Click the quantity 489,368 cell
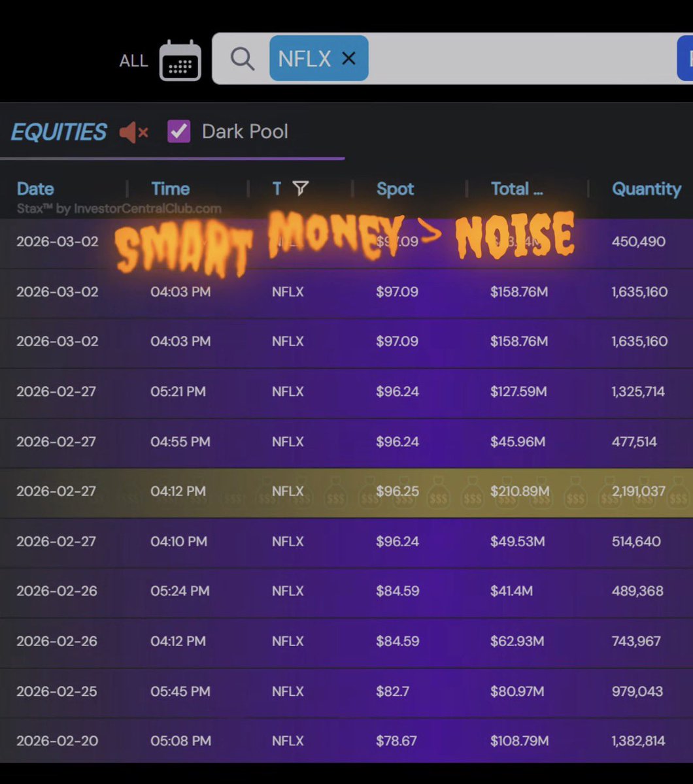Image resolution: width=693 pixels, height=784 pixels. coord(637,591)
